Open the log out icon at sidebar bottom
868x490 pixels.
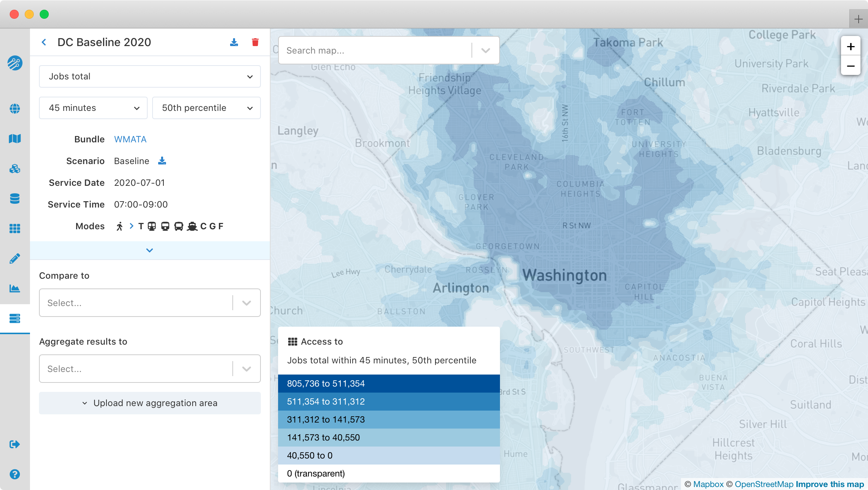pyautogui.click(x=15, y=444)
